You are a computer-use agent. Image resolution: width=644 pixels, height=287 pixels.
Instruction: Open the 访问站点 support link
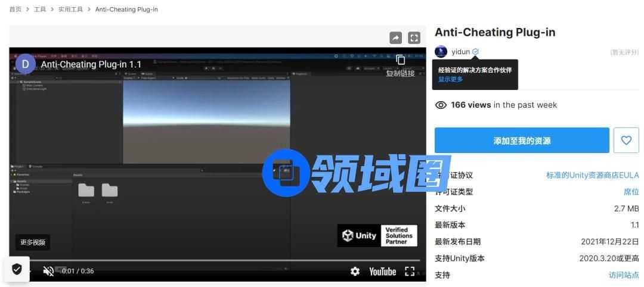[x=624, y=275]
